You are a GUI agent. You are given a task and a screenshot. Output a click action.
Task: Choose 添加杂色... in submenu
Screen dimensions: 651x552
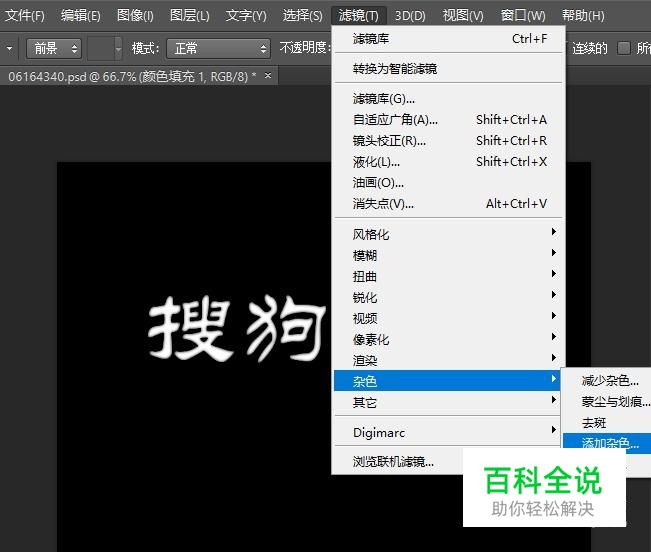[607, 441]
